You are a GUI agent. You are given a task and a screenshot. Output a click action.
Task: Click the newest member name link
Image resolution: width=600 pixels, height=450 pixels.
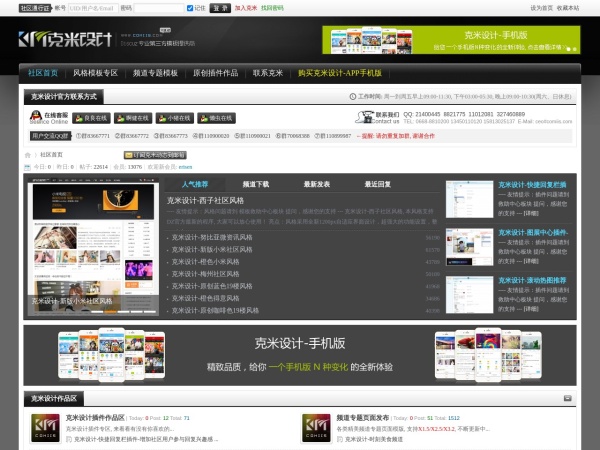pyautogui.click(x=185, y=167)
